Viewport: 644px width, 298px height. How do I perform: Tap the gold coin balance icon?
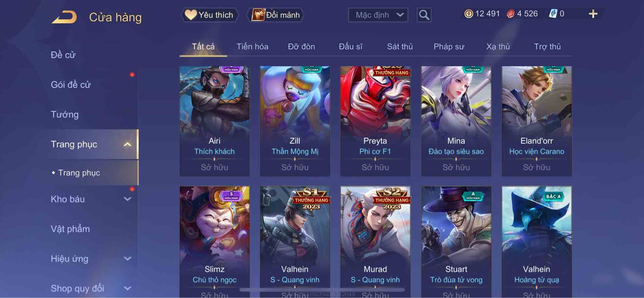[469, 14]
